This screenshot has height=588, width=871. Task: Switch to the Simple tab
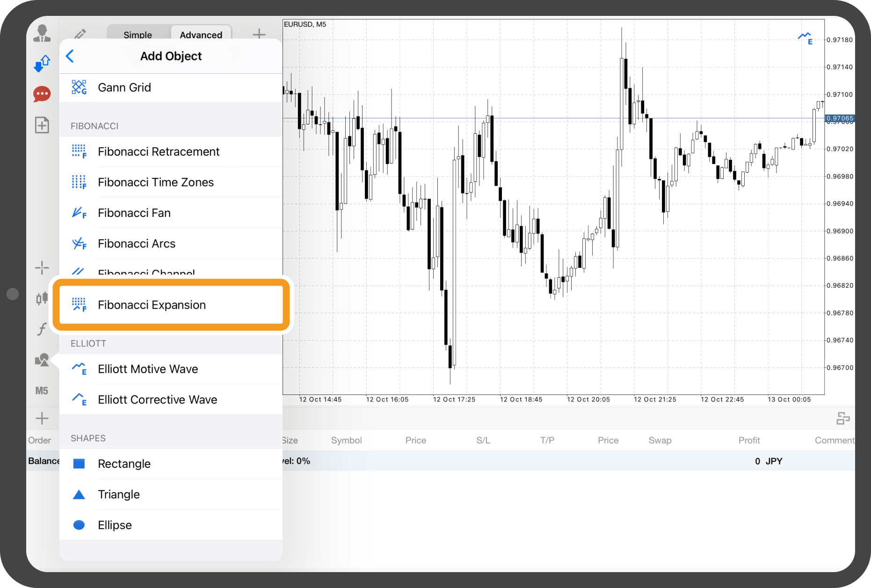(x=138, y=35)
